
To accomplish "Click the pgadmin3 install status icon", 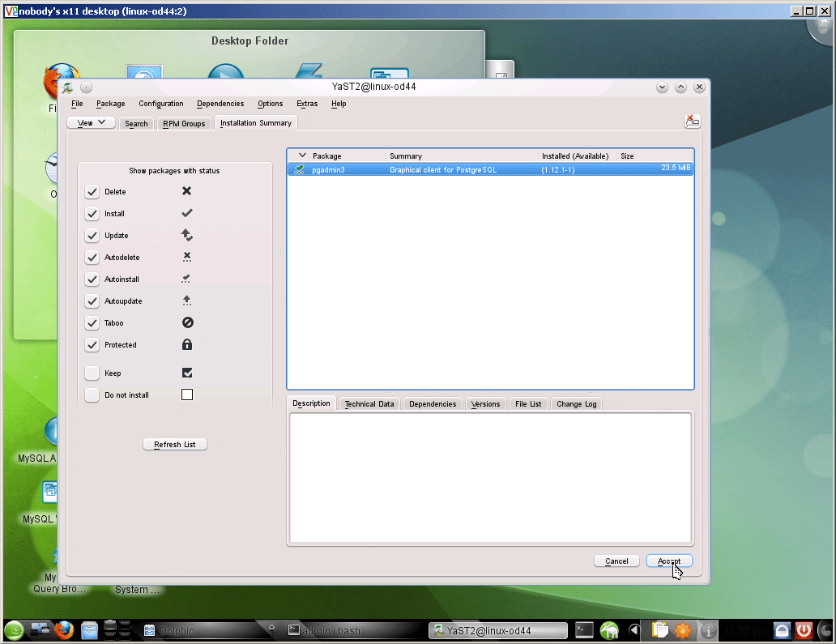I will (299, 169).
